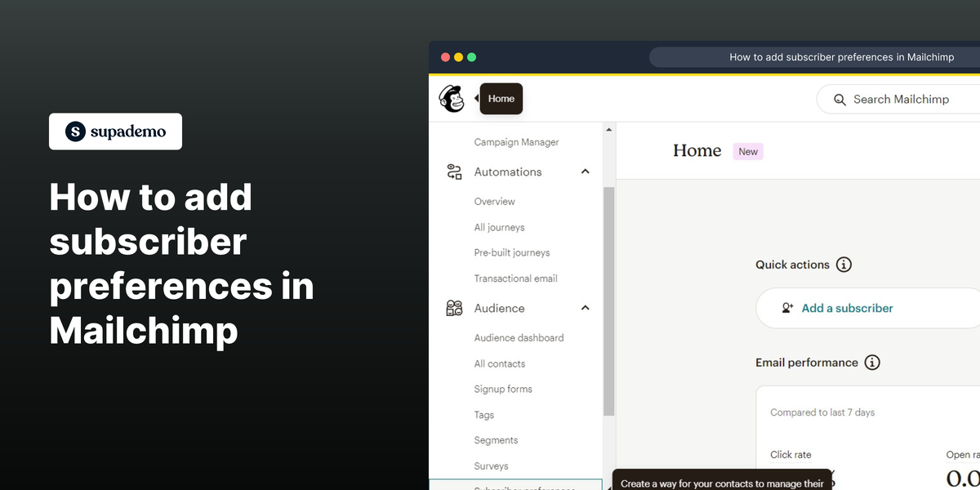The width and height of the screenshot is (980, 490).
Task: Select the Automations sidebar icon
Action: pos(454,171)
